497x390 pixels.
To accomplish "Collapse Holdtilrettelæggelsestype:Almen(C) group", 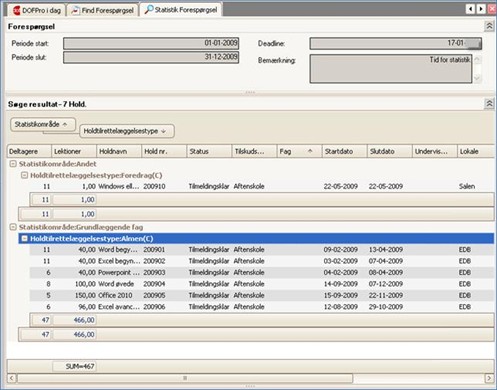I will 24,239.
